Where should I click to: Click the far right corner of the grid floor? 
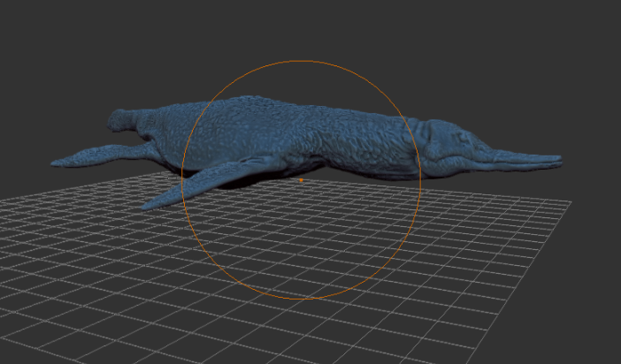tap(570, 202)
